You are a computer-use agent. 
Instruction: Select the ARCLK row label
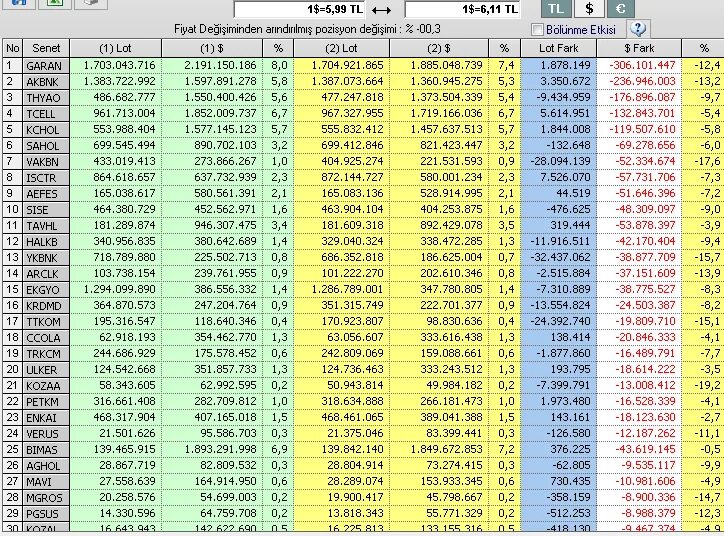[x=46, y=274]
